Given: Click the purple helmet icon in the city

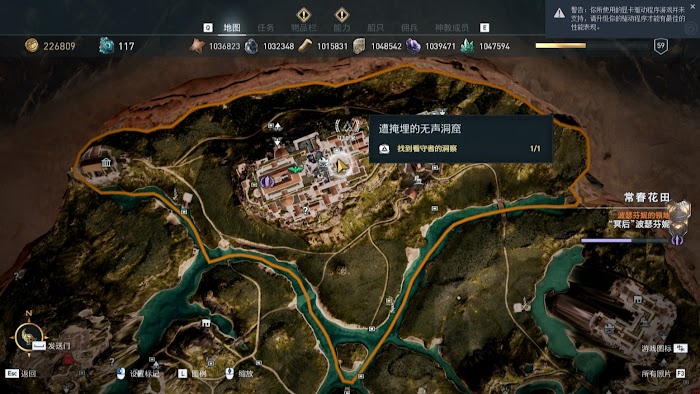Looking at the screenshot, I should (x=267, y=181).
